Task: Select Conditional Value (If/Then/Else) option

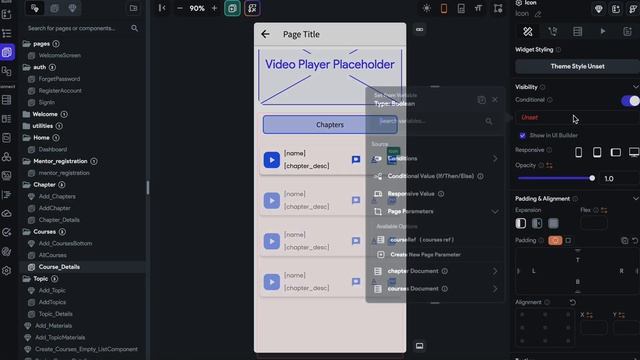Action: click(431, 176)
